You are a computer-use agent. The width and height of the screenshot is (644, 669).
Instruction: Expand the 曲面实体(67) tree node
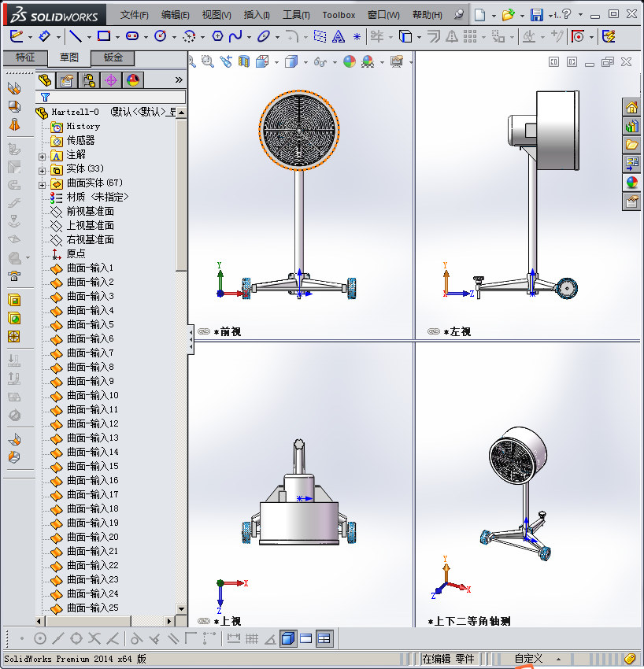pyautogui.click(x=42, y=185)
